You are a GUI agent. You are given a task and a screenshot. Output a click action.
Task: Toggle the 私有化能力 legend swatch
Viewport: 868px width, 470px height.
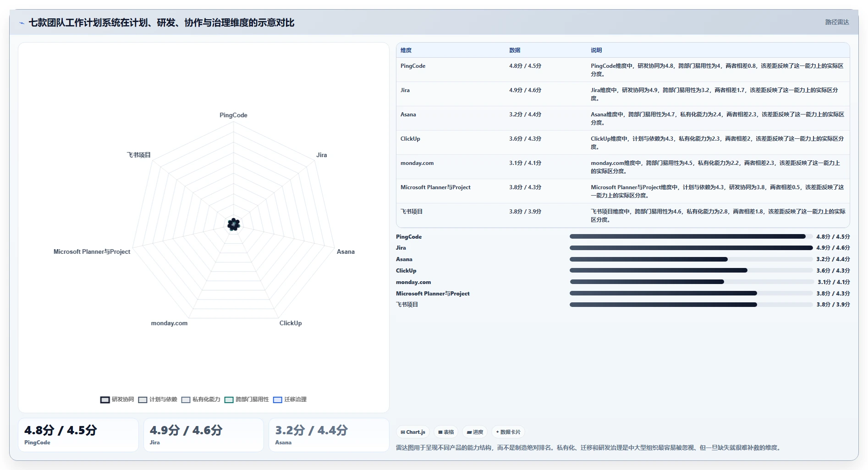pos(186,400)
